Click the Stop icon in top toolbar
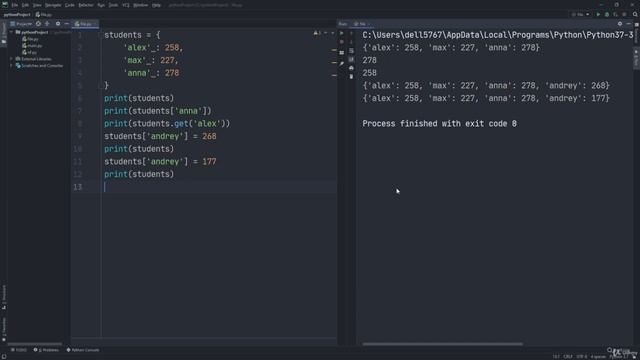This screenshot has width=640, height=360. [624, 14]
